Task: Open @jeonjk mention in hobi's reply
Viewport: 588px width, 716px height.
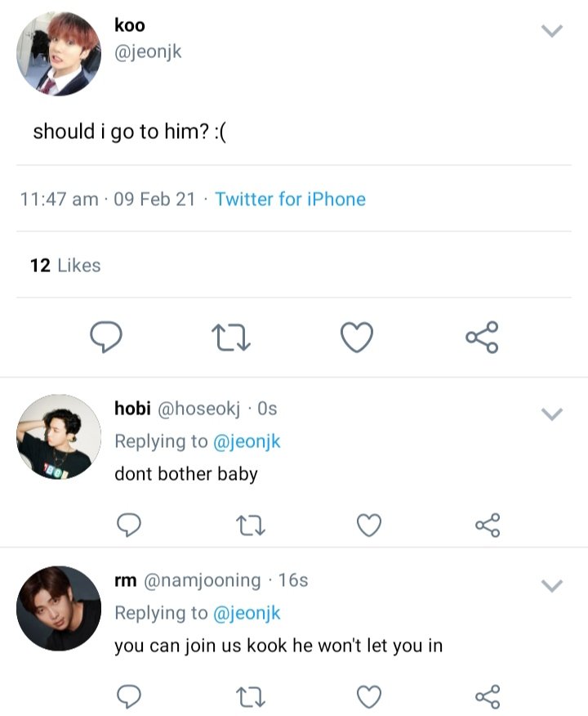Action: 247,441
